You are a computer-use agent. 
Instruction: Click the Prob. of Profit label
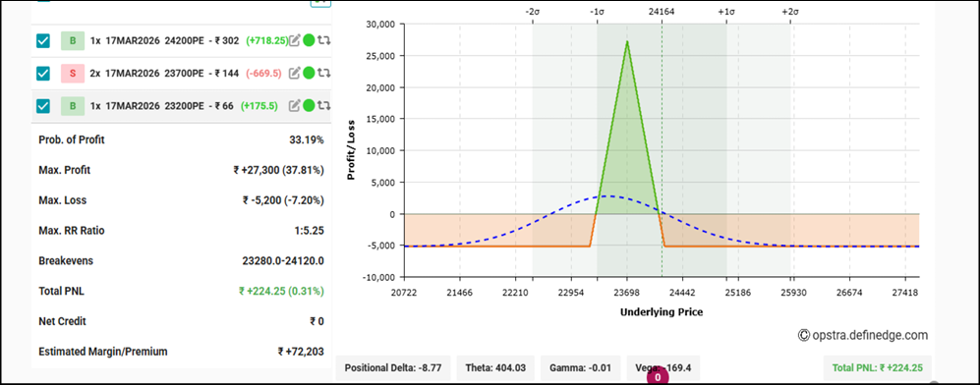[x=71, y=139]
